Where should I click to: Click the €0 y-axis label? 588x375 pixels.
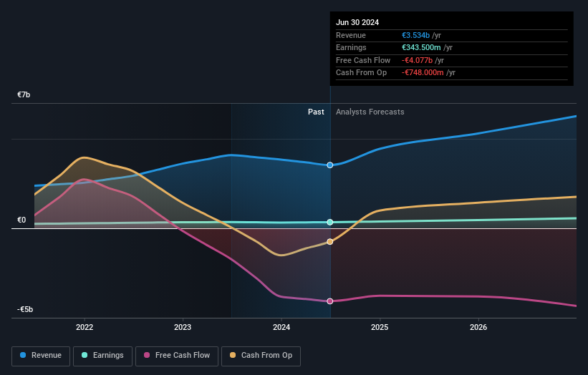(21, 220)
